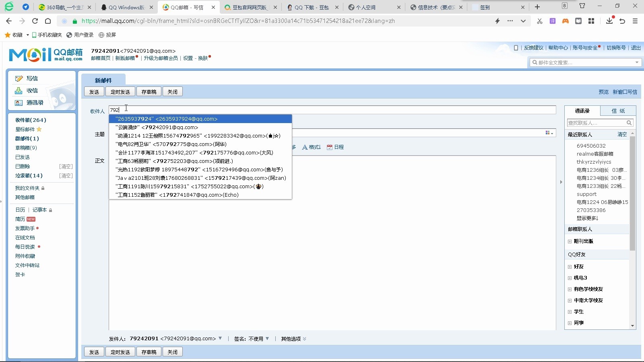Click the lightning speed mode icon
The image size is (644, 362).
[497, 21]
